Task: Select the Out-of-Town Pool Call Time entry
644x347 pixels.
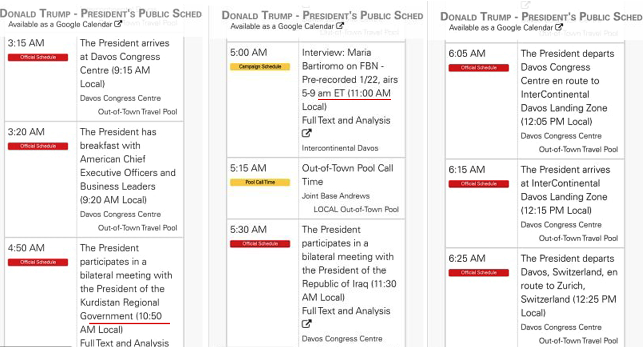Action: [347, 174]
